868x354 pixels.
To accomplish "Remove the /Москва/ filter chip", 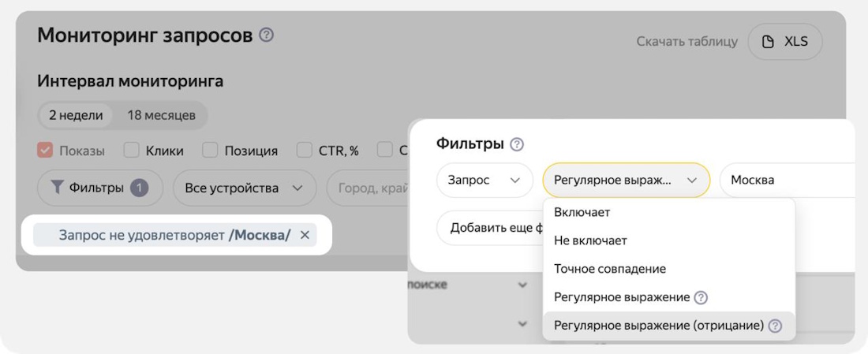I will [305, 235].
